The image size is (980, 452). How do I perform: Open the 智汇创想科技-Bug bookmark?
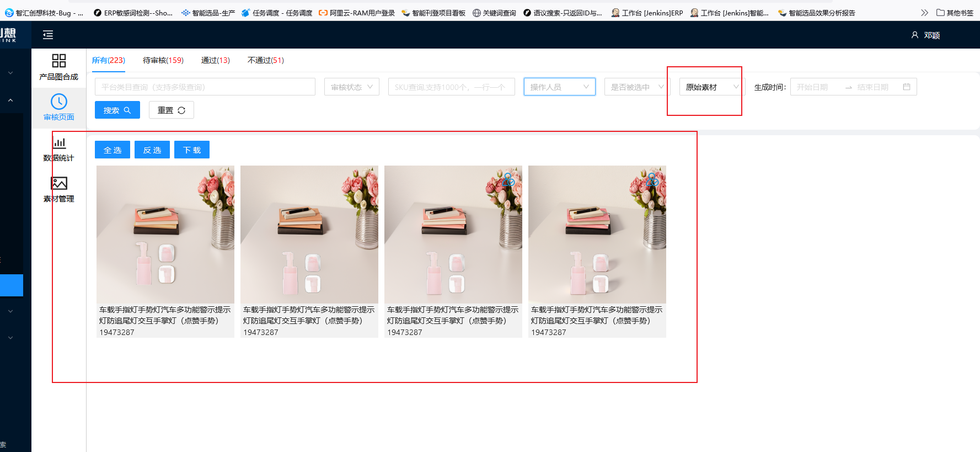44,13
